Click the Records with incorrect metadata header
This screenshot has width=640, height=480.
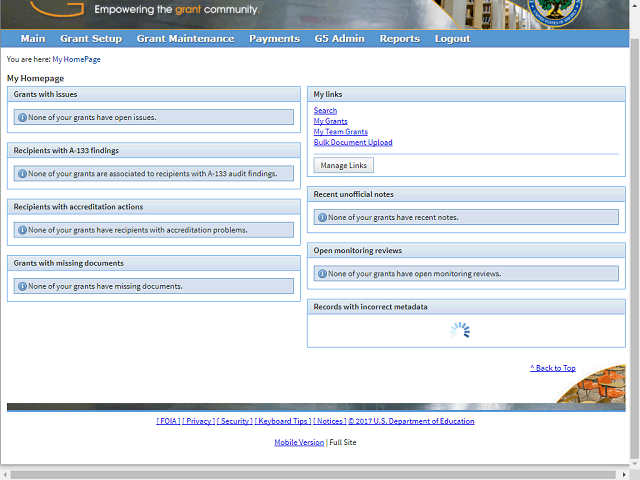click(x=466, y=307)
